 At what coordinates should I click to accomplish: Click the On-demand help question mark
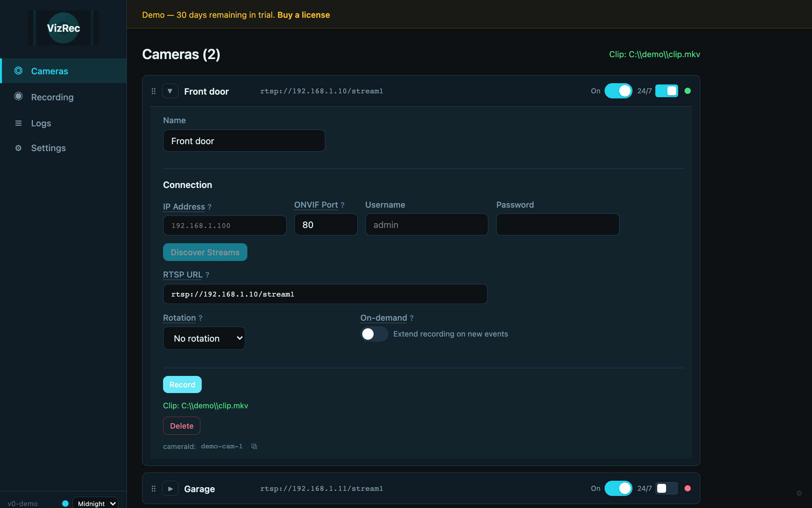click(412, 318)
